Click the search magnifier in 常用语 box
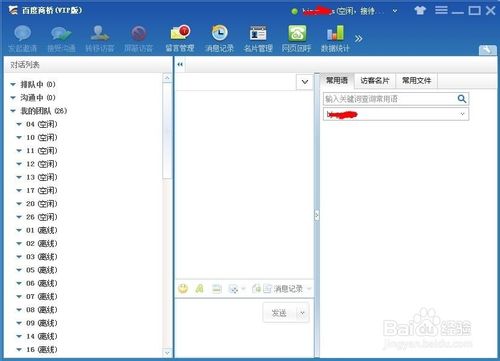The height and width of the screenshot is (361, 500). tap(462, 99)
